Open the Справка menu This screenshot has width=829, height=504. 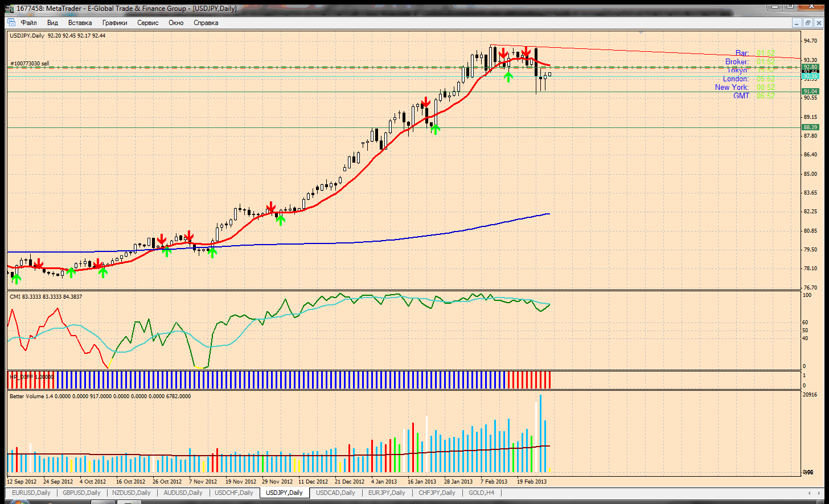tap(206, 23)
